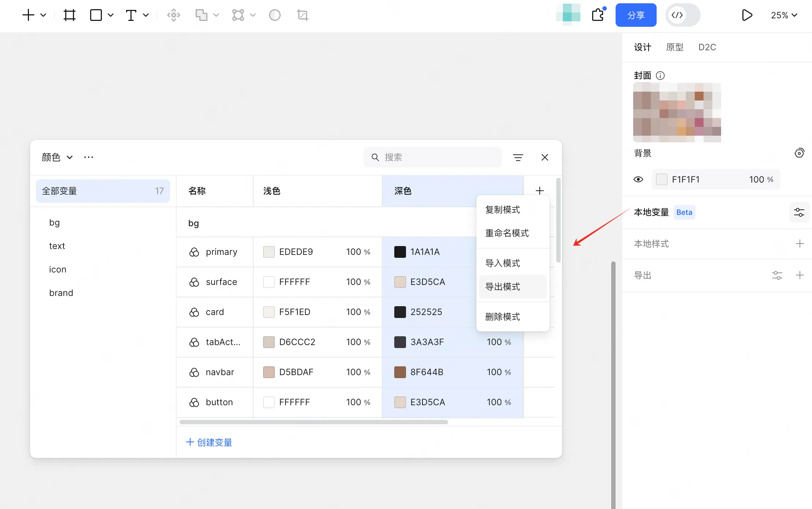Select the Frame tool
The width and height of the screenshot is (812, 509).
[69, 15]
